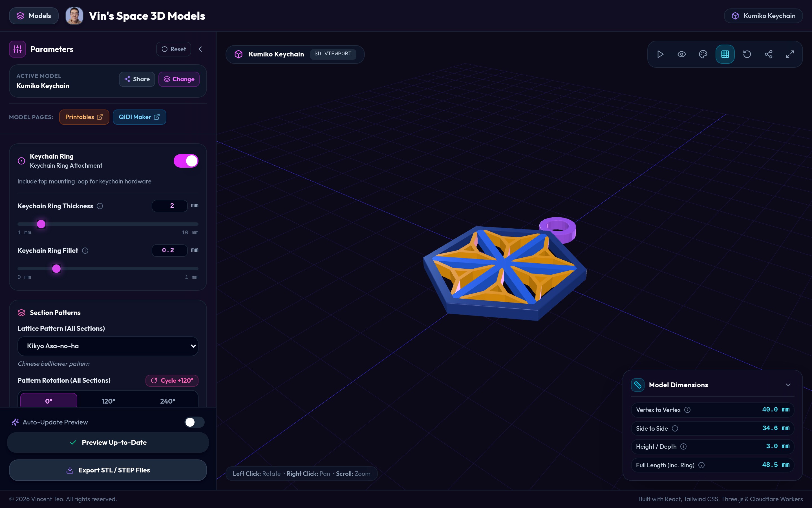Click the 34.6 mm Side to Side value

point(776,428)
